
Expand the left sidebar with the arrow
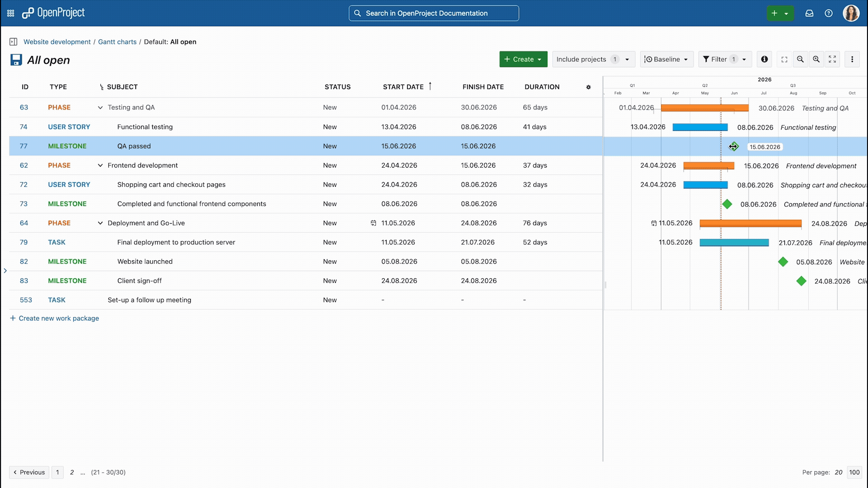(x=5, y=271)
